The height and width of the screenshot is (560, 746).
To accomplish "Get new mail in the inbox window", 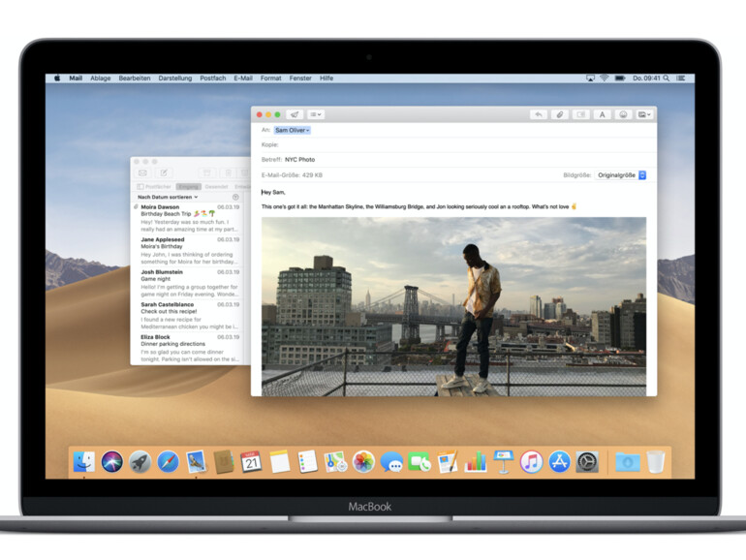I will coord(142,173).
